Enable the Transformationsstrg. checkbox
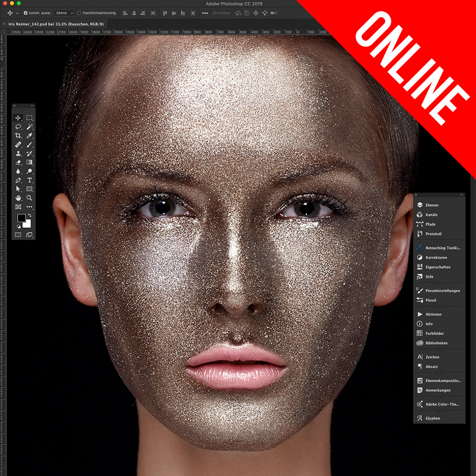Viewport: 476px width, 476px height. tap(79, 13)
